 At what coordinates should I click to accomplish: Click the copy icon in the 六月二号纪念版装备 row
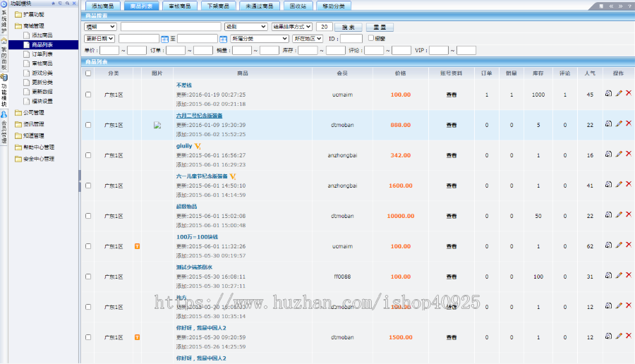608,123
